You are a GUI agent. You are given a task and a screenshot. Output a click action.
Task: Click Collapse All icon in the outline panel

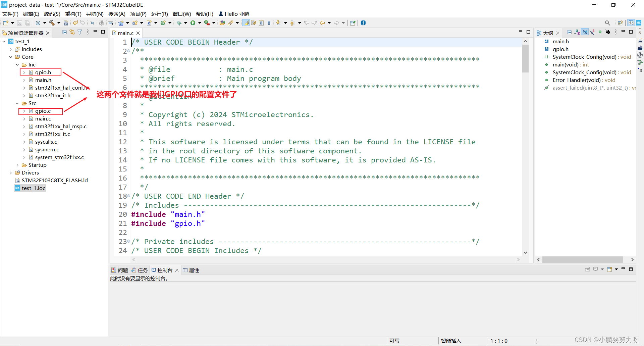(569, 32)
